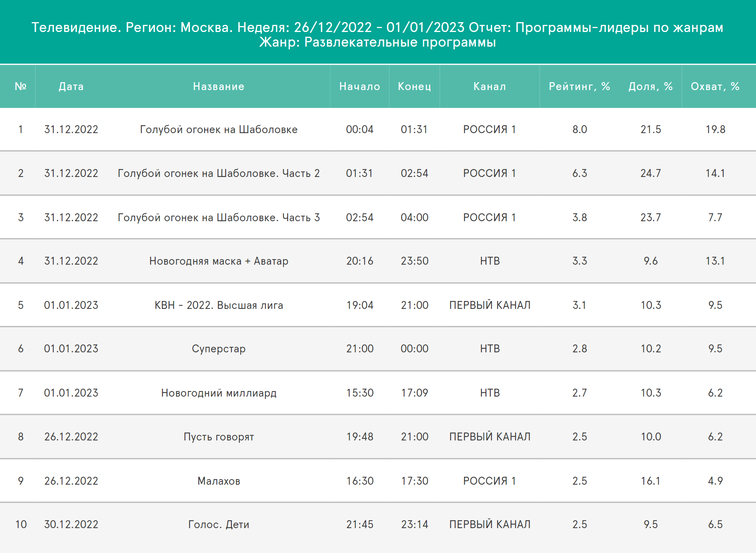Click start time 21:45
756x553 pixels.
pos(360,525)
